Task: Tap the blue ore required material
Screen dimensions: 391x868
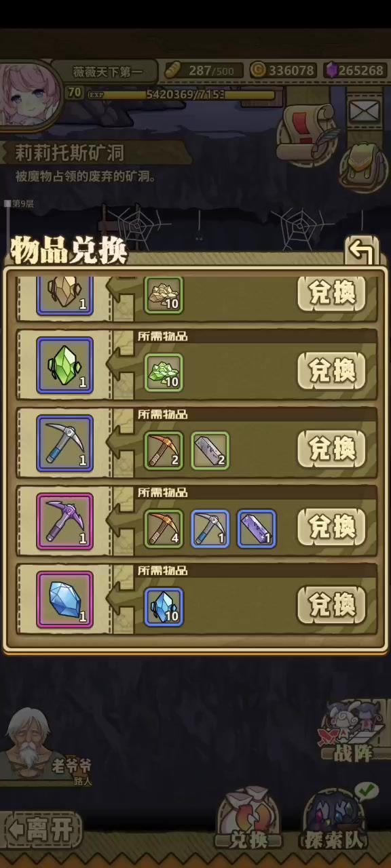Action: pos(164,607)
